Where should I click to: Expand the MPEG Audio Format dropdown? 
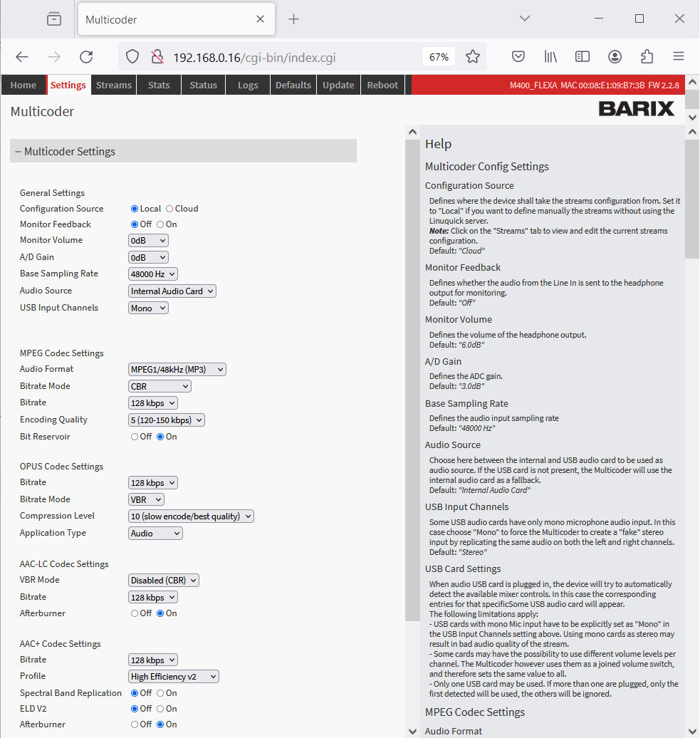[177, 369]
